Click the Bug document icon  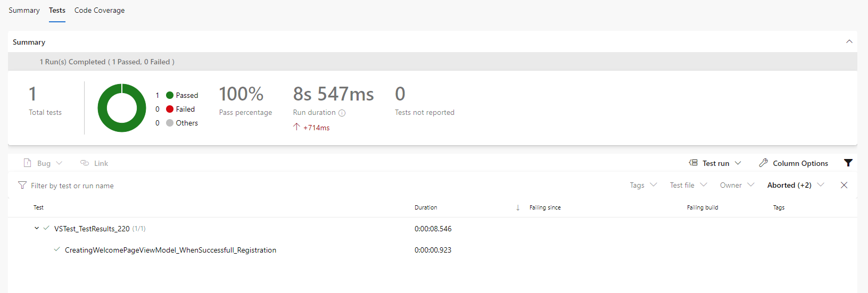tap(28, 163)
